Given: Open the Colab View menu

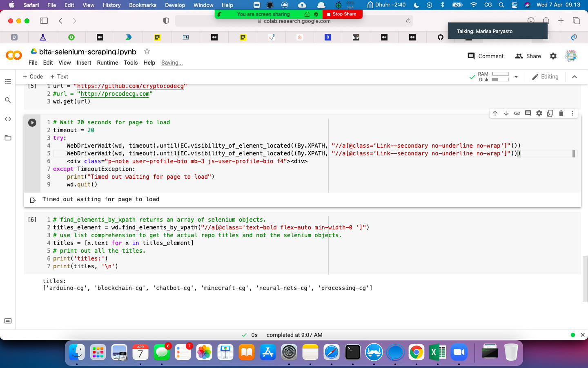Looking at the screenshot, I should 65,63.
